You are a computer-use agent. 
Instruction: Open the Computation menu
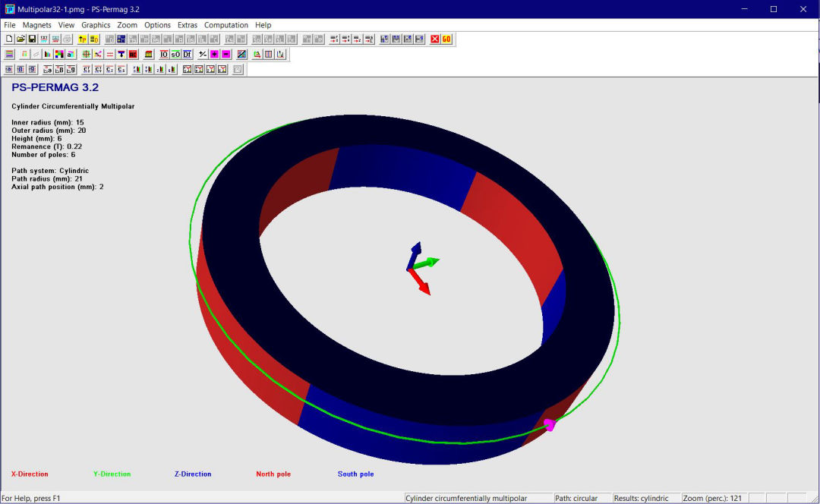225,25
